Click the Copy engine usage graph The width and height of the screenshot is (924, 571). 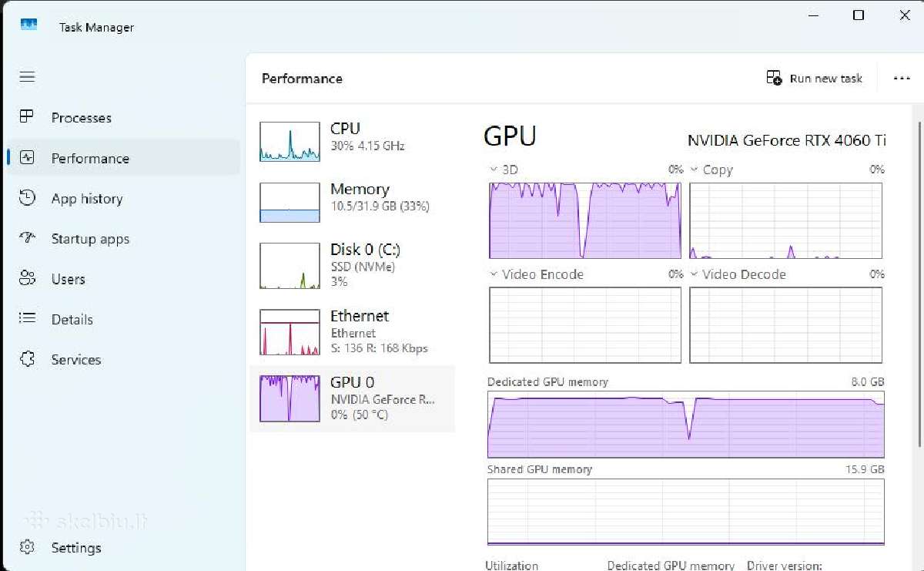(785, 220)
